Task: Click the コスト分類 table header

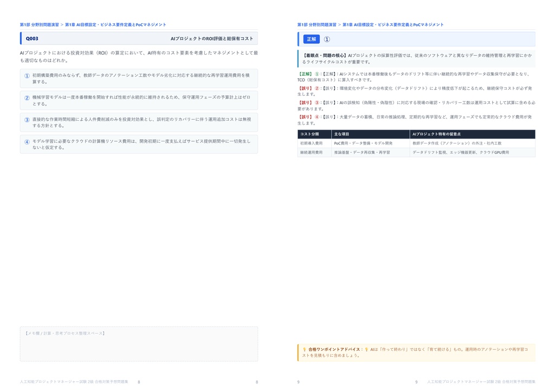Action: pyautogui.click(x=314, y=134)
